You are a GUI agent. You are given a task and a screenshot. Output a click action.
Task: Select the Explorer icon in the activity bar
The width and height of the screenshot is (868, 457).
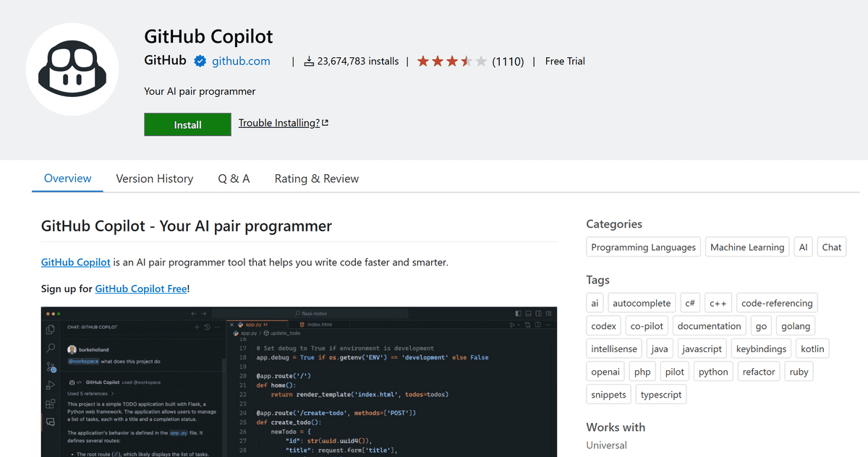coord(50,329)
